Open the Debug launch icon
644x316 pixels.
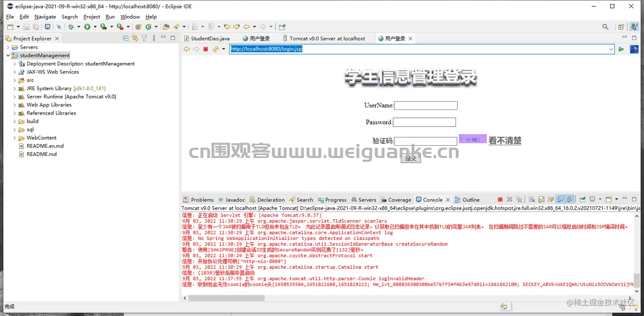point(71,27)
